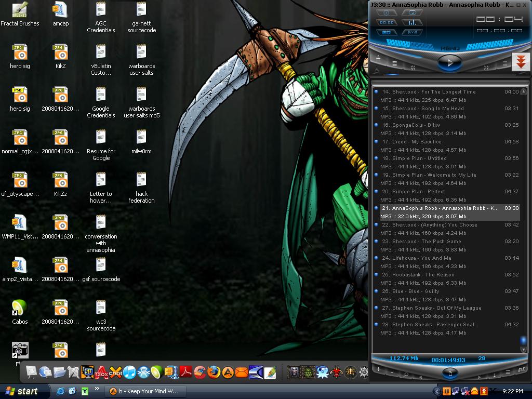The image size is (532, 399).
Task: Open the 'hero sig' PSD file
Action: (x=20, y=99)
